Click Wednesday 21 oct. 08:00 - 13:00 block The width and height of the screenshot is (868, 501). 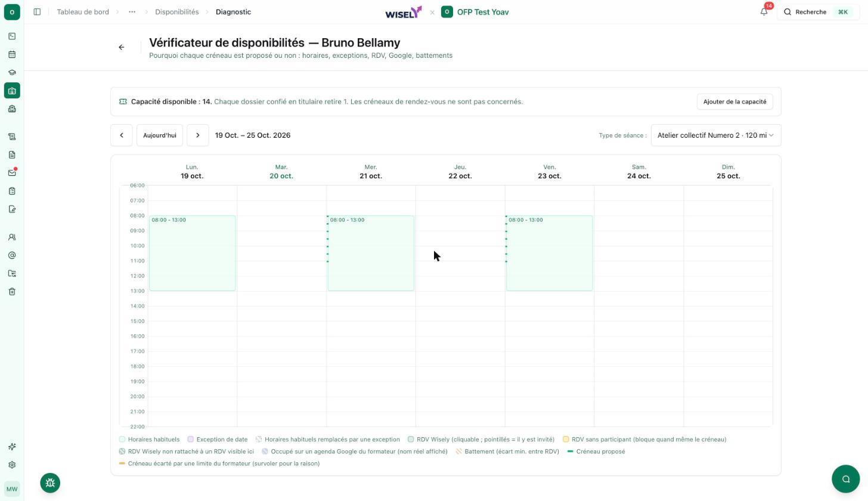pyautogui.click(x=371, y=253)
